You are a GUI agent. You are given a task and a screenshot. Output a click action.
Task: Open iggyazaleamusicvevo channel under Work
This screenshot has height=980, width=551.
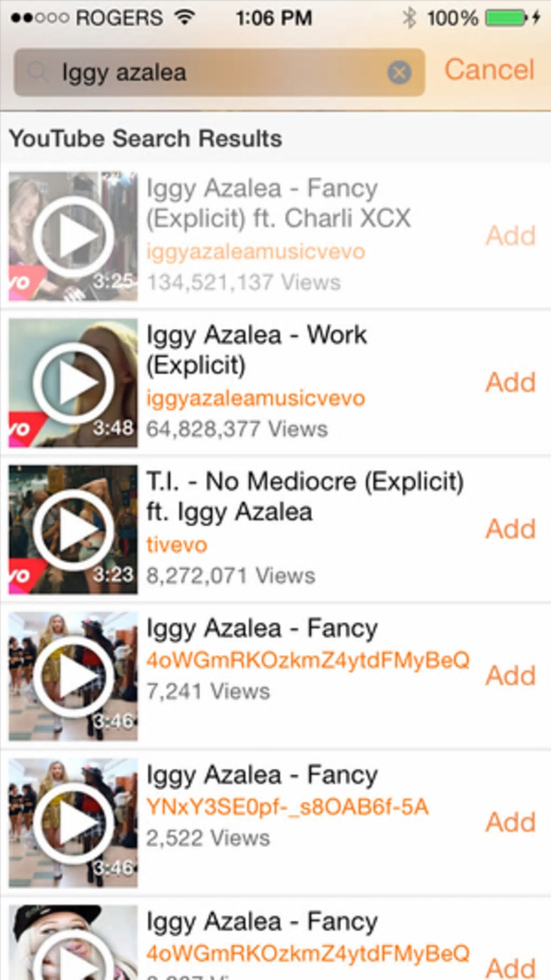[x=256, y=398]
